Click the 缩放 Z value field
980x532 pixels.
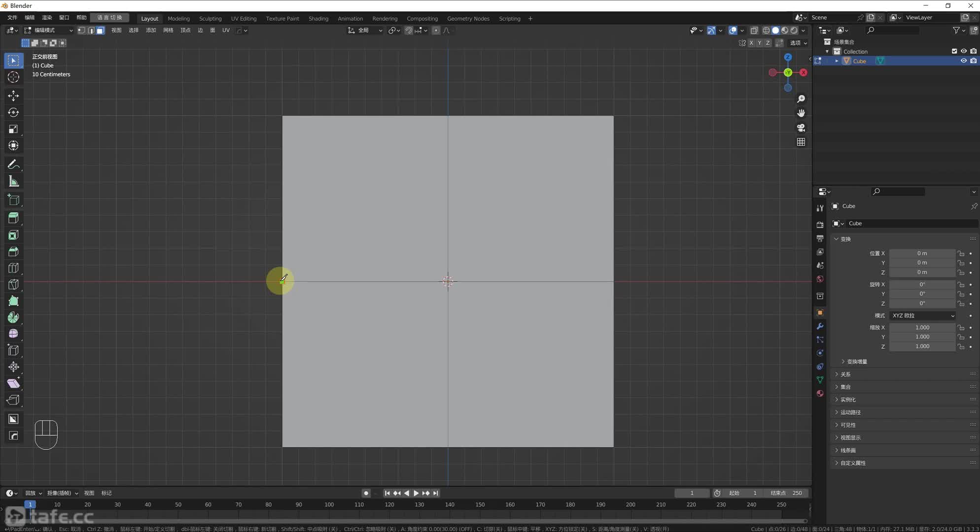coord(922,347)
